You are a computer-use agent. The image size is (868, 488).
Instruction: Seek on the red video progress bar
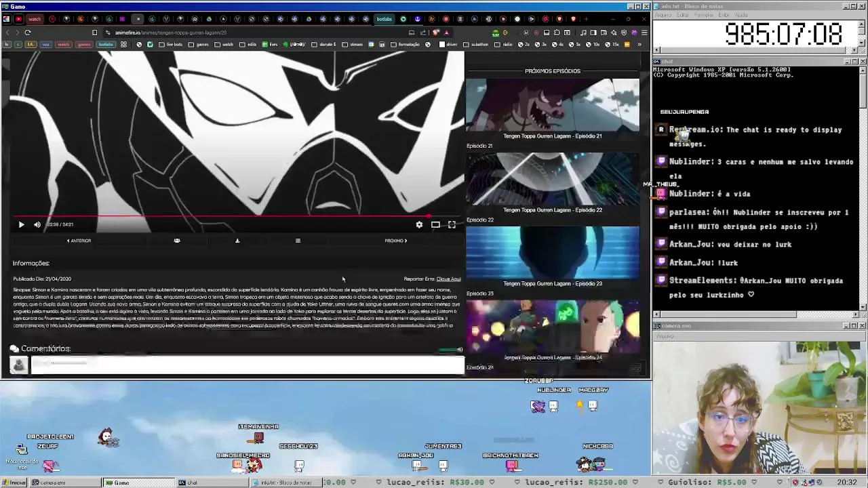[x=237, y=216]
